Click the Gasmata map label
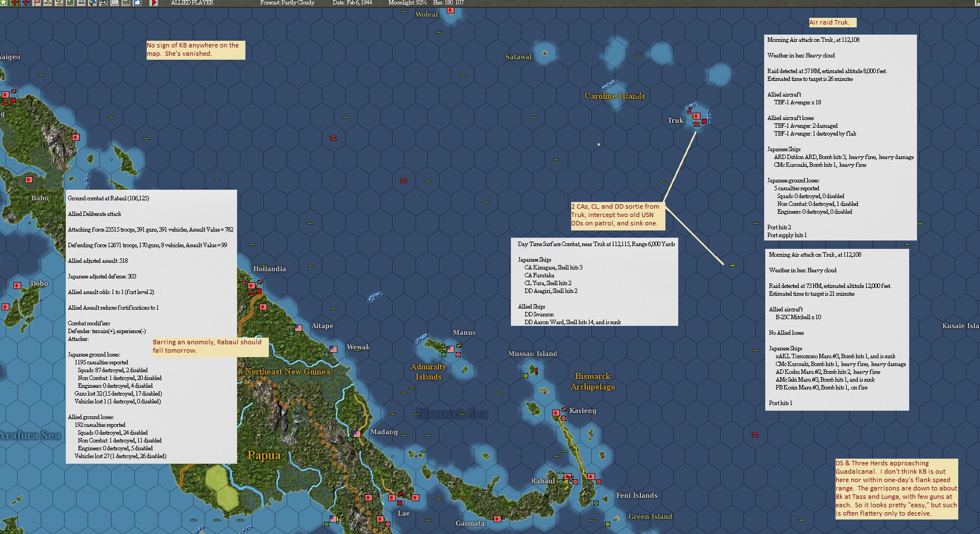This screenshot has width=980, height=534. 470,523
